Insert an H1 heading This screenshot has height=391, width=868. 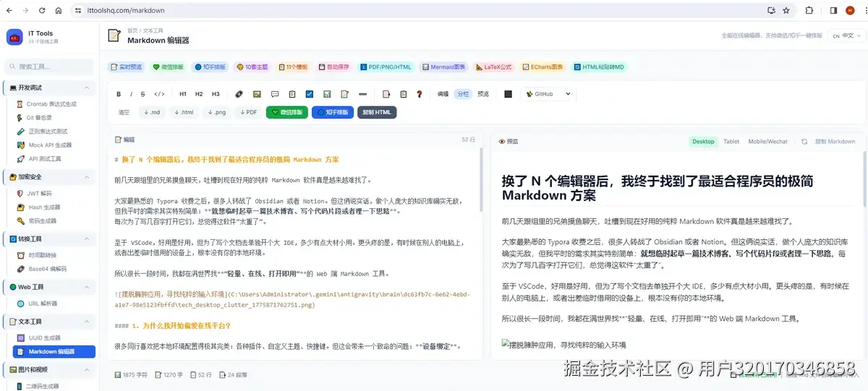coord(183,94)
